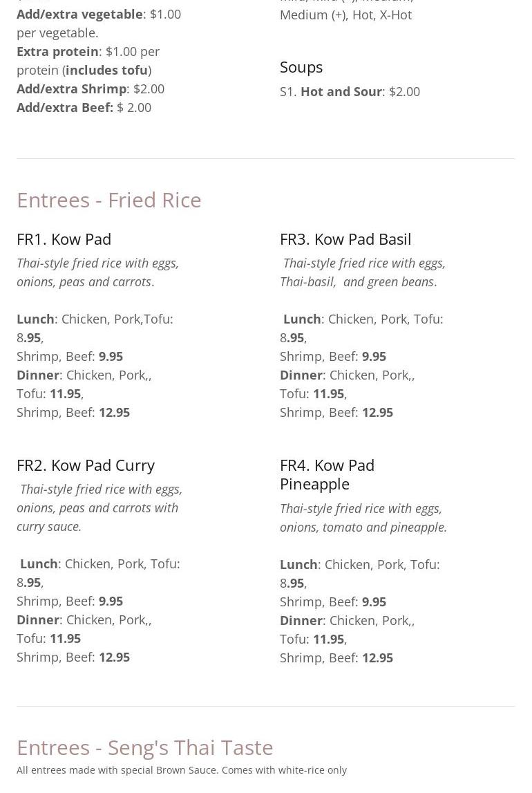Click the Extra protein option text
The width and height of the screenshot is (532, 793).
(57, 51)
